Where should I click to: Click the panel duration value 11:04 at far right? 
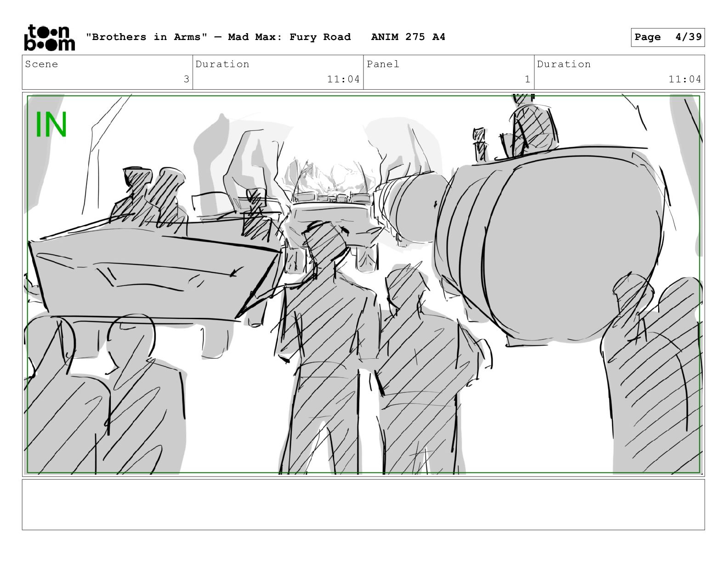coord(685,79)
